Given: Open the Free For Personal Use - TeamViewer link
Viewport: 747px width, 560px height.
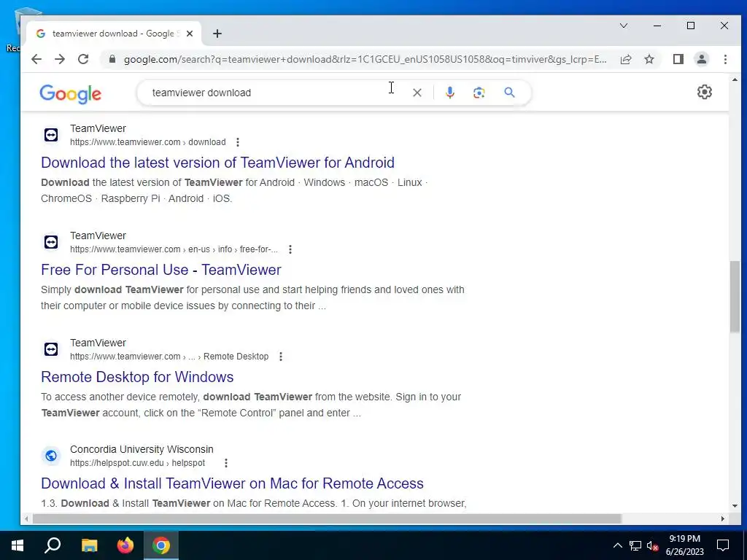Looking at the screenshot, I should [161, 270].
